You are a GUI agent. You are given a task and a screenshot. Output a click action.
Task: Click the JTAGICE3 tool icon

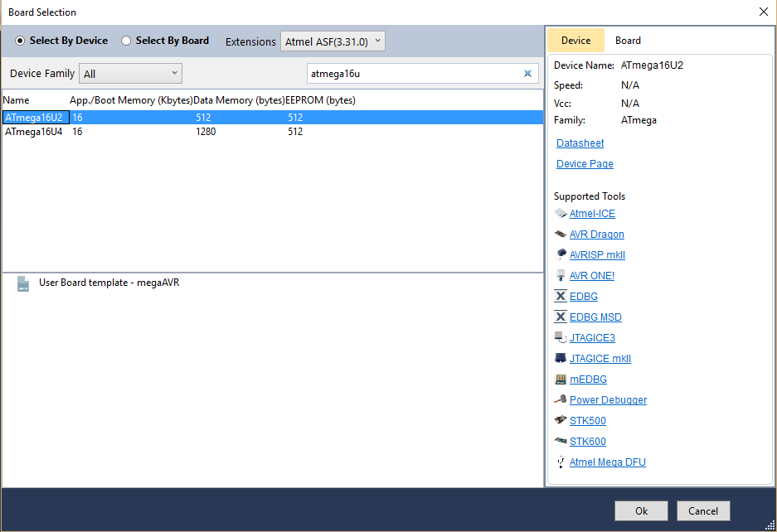[561, 338]
